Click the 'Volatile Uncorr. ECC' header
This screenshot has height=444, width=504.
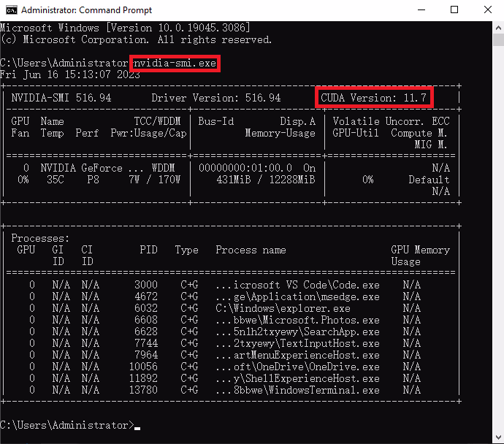[x=392, y=121]
